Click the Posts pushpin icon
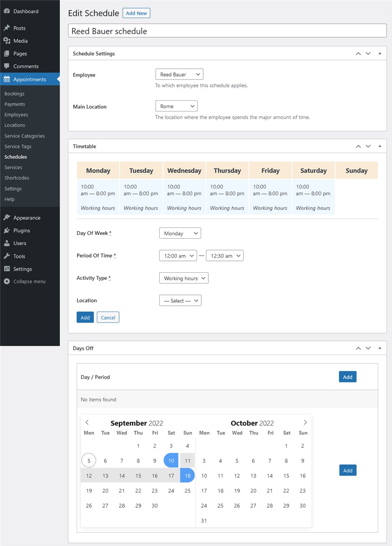 [x=7, y=28]
